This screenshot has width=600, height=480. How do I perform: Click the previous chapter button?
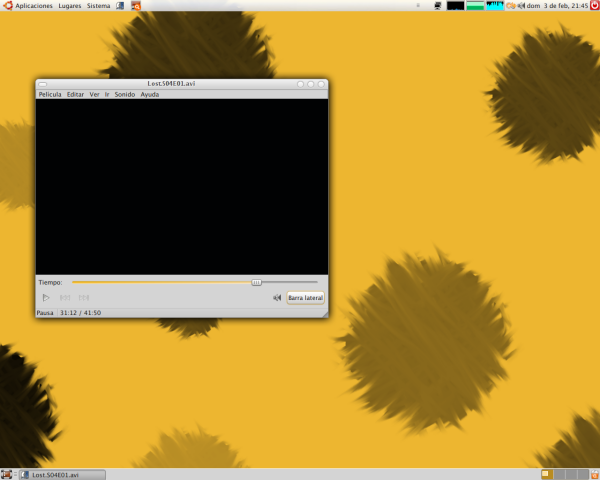click(65, 297)
